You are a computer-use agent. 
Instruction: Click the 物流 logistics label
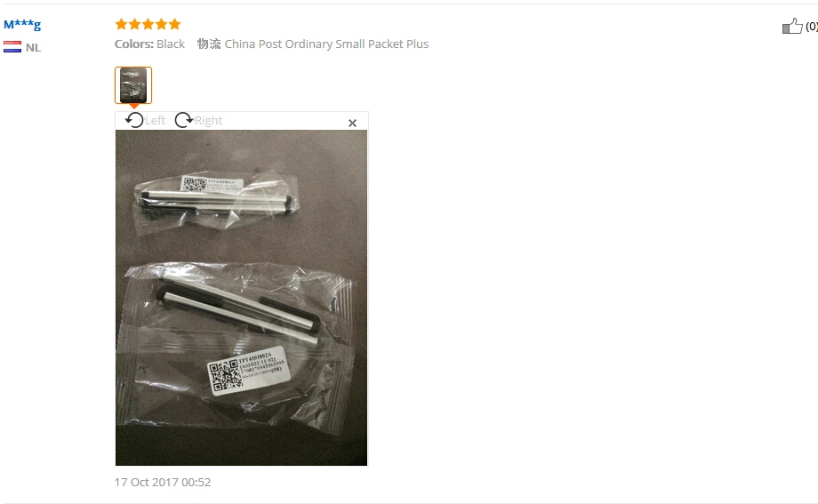[x=209, y=44]
